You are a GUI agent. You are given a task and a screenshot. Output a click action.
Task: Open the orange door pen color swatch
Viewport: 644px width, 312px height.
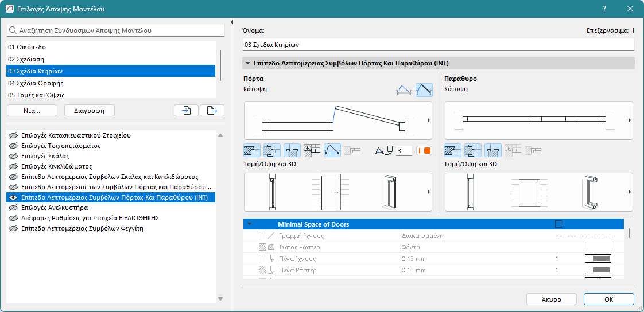pos(424,151)
